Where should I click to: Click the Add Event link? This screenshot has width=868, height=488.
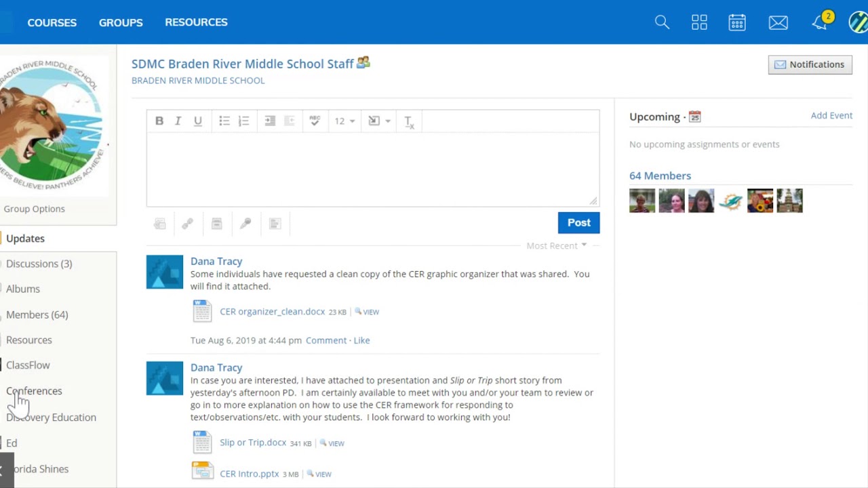831,115
